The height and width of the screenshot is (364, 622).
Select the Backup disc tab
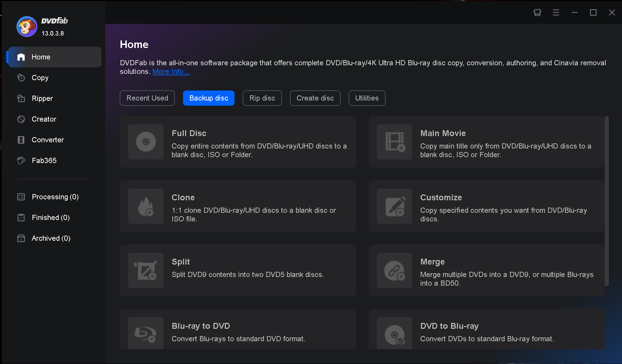click(209, 98)
